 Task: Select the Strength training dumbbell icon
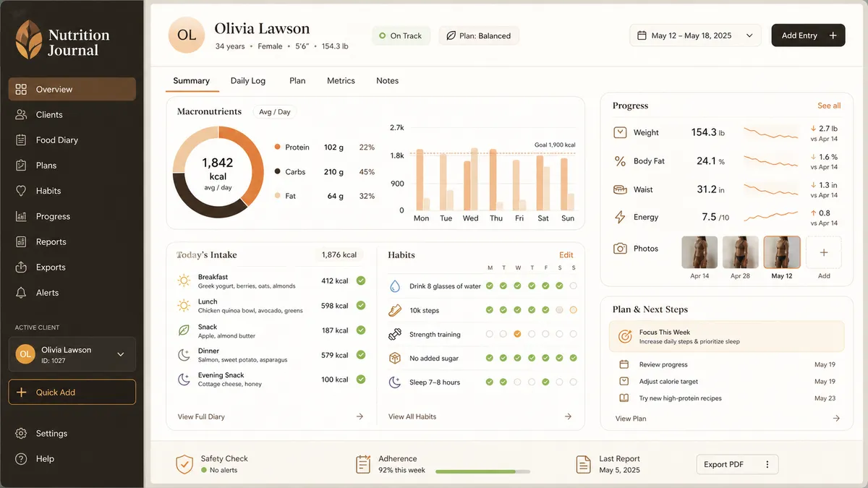395,335
